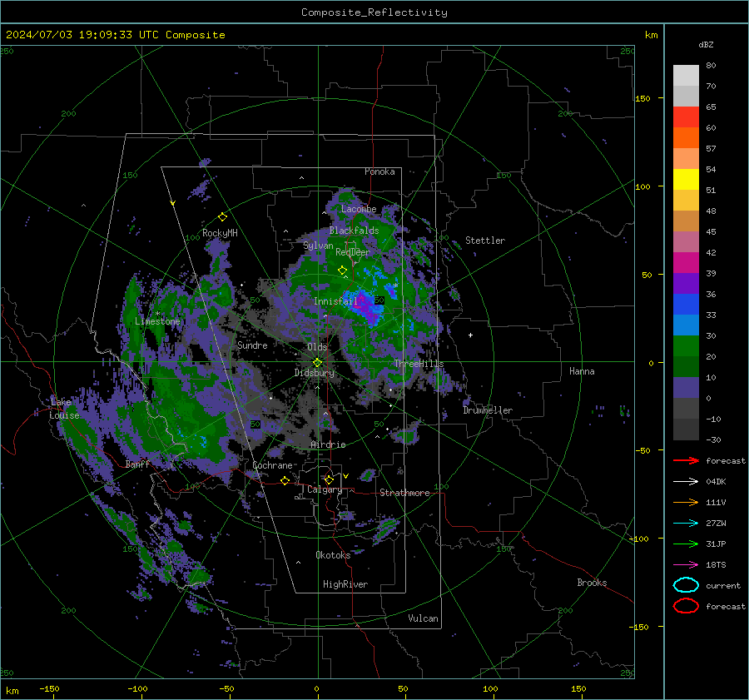Click the yellow diamond marker near RockyMH
The height and width of the screenshot is (700, 749).
(x=222, y=217)
